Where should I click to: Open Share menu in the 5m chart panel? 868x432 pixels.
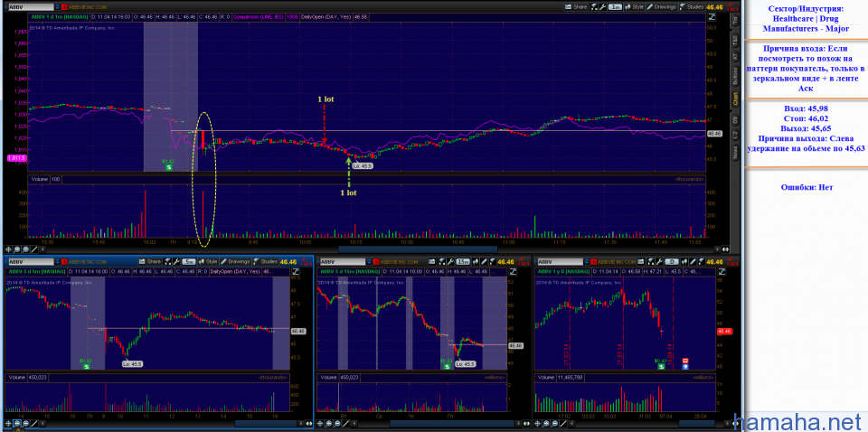click(150, 261)
